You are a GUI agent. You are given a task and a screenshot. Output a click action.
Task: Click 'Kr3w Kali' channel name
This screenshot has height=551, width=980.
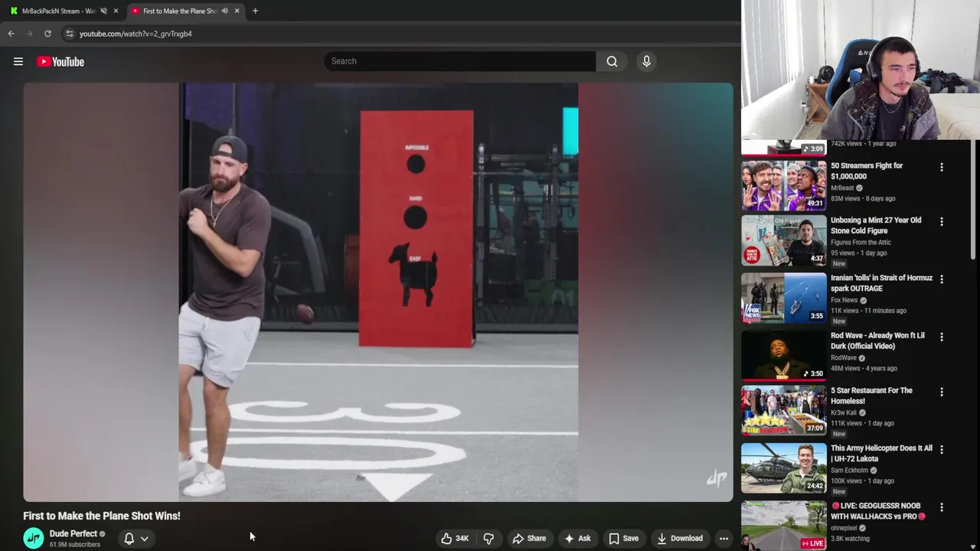pyautogui.click(x=844, y=412)
